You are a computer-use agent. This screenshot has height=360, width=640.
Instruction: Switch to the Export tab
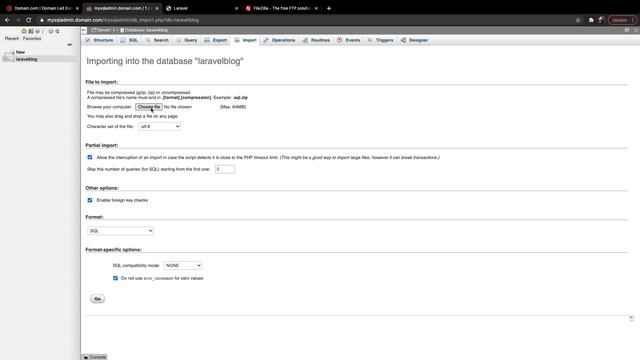(x=216, y=40)
